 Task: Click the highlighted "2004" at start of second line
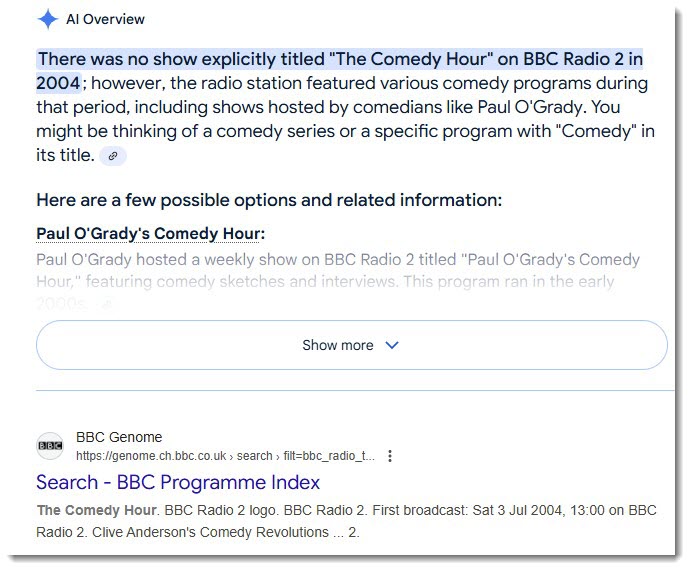coord(58,82)
